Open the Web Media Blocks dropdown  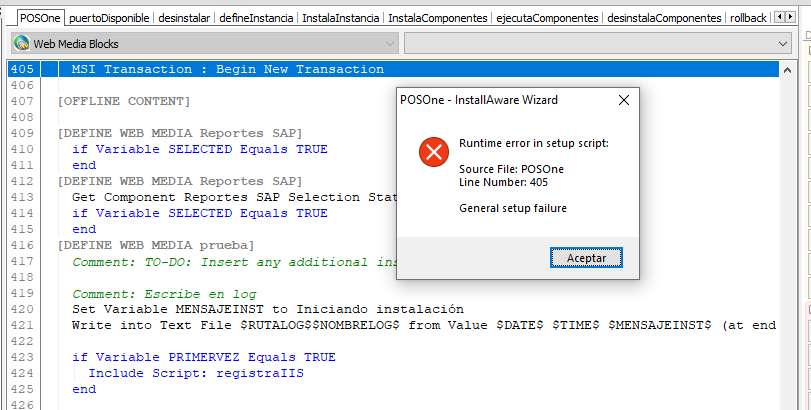pos(205,43)
